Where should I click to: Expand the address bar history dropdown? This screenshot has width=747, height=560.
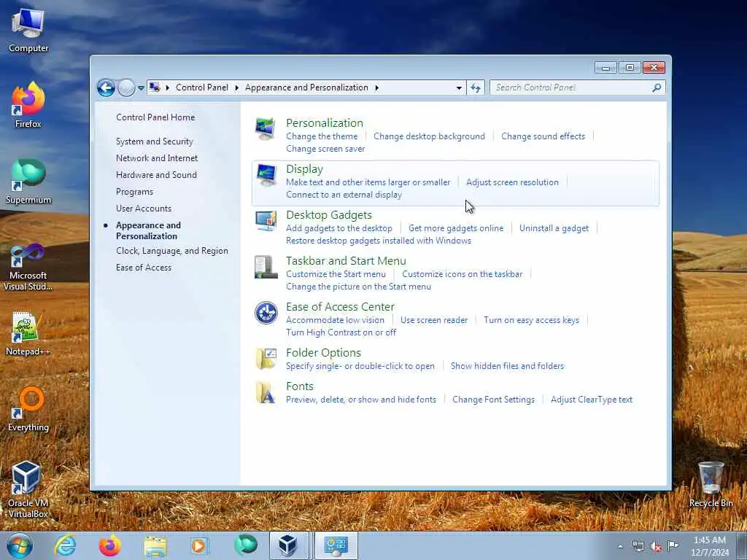click(459, 88)
